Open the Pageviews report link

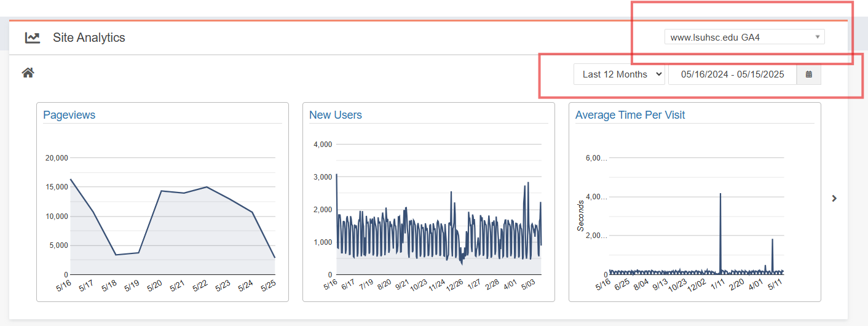(69, 115)
